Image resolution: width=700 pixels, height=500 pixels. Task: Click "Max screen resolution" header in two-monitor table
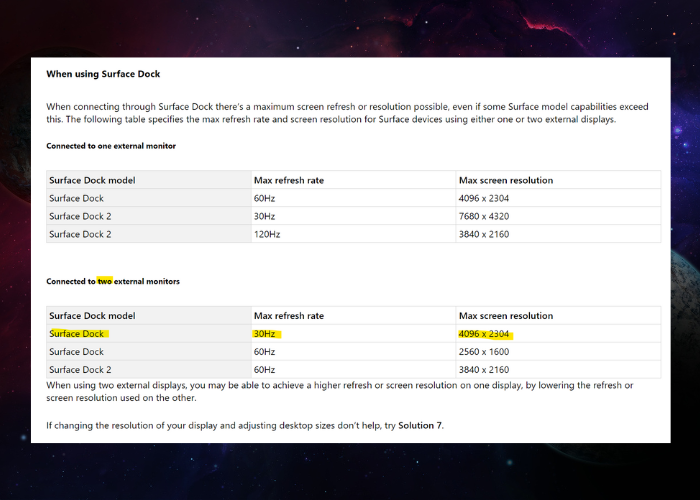tap(505, 316)
